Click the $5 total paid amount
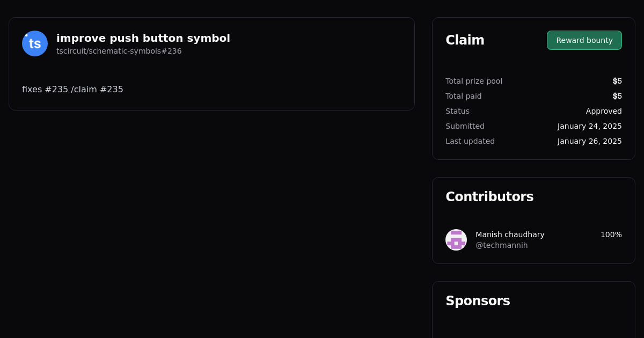This screenshot has height=338, width=644. [617, 96]
